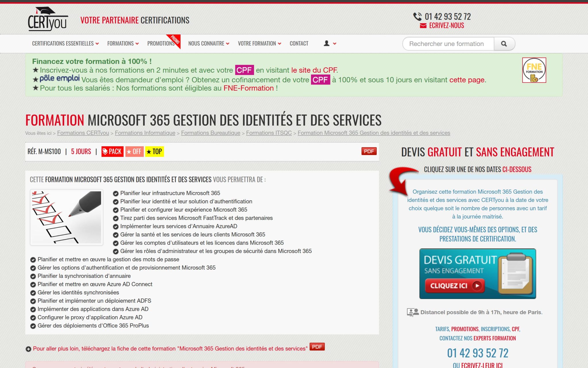The height and width of the screenshot is (368, 588).
Task: Click the FNE Formation badge
Action: [x=534, y=70]
